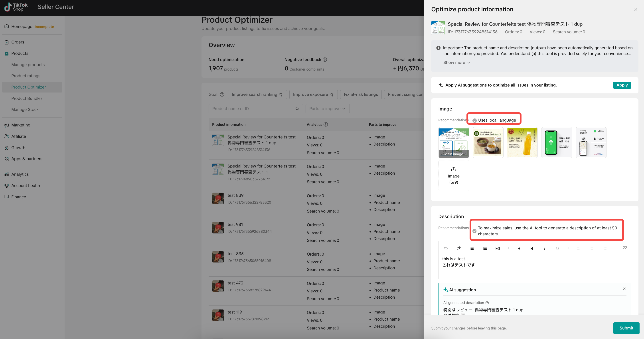
Task: Open product 'test 839' from list
Action: 235,195
